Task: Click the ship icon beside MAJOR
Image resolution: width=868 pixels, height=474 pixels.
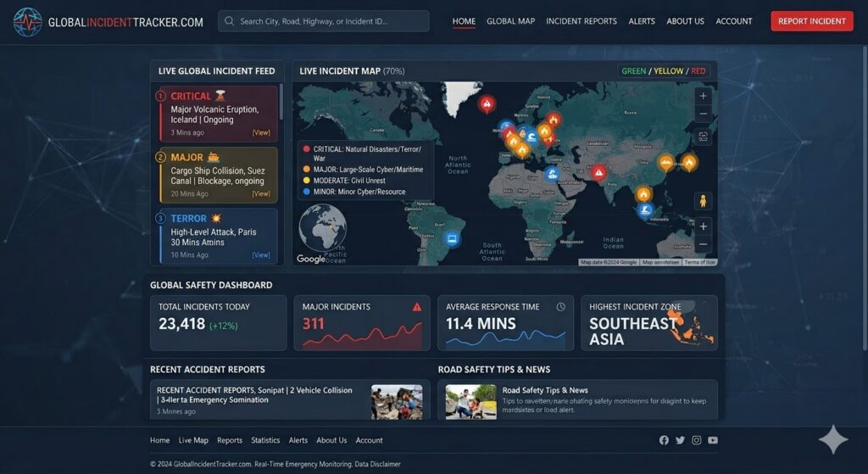Action: coord(213,157)
